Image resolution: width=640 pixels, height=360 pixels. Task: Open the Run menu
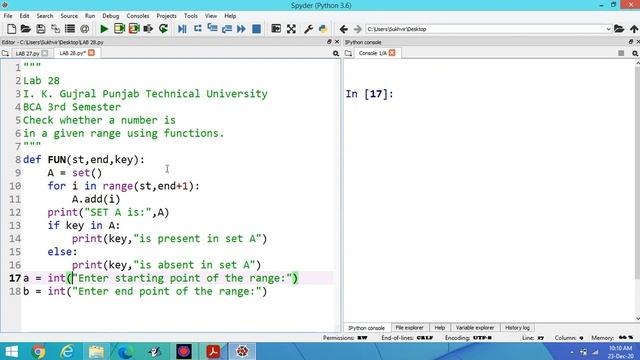coord(90,16)
